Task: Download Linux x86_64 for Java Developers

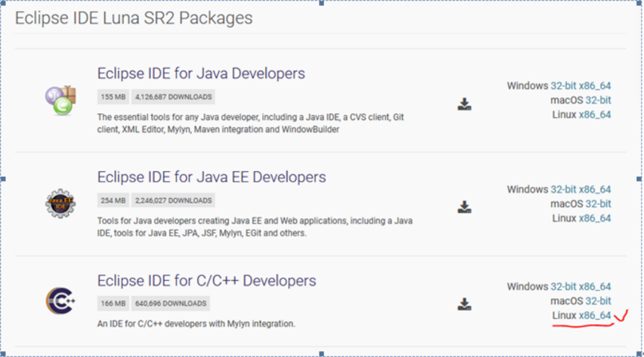Action: coord(595,114)
